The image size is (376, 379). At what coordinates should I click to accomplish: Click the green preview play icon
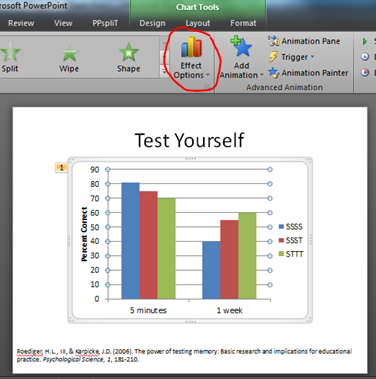(x=365, y=41)
